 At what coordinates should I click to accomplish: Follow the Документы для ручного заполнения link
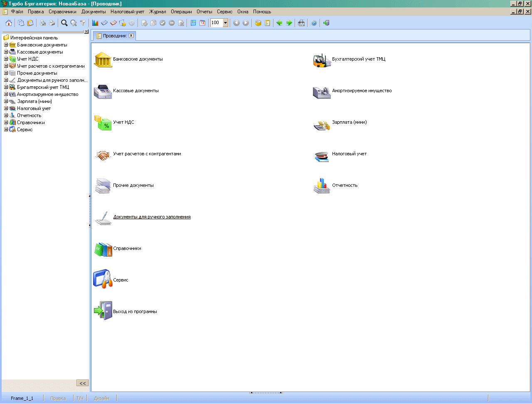coord(152,217)
